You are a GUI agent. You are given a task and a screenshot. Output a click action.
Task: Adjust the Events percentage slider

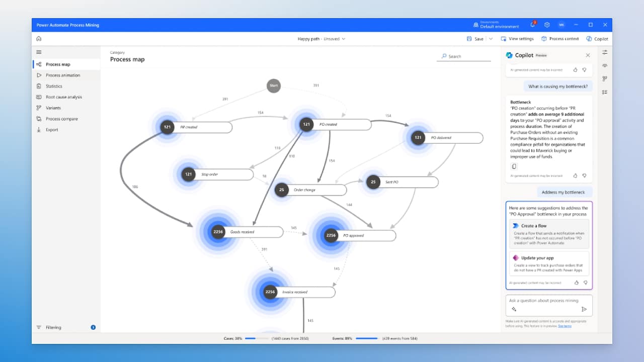point(367,338)
